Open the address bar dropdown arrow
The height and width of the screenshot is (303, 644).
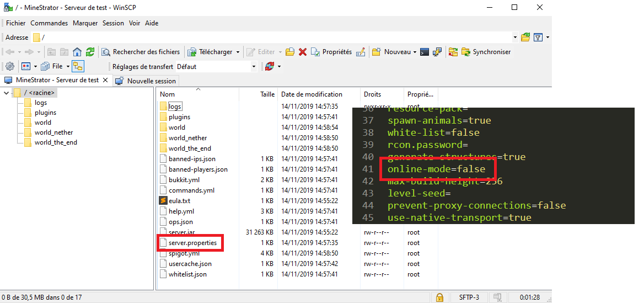516,38
